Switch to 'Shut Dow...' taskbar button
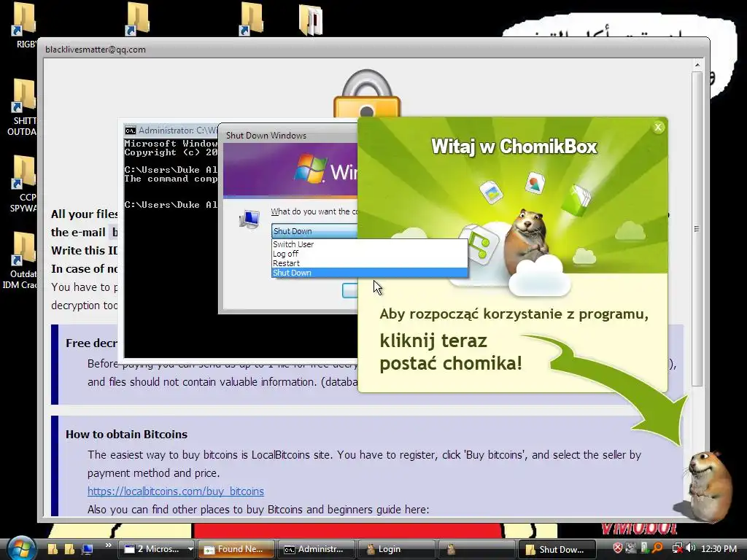This screenshot has width=747, height=560. pos(557,549)
